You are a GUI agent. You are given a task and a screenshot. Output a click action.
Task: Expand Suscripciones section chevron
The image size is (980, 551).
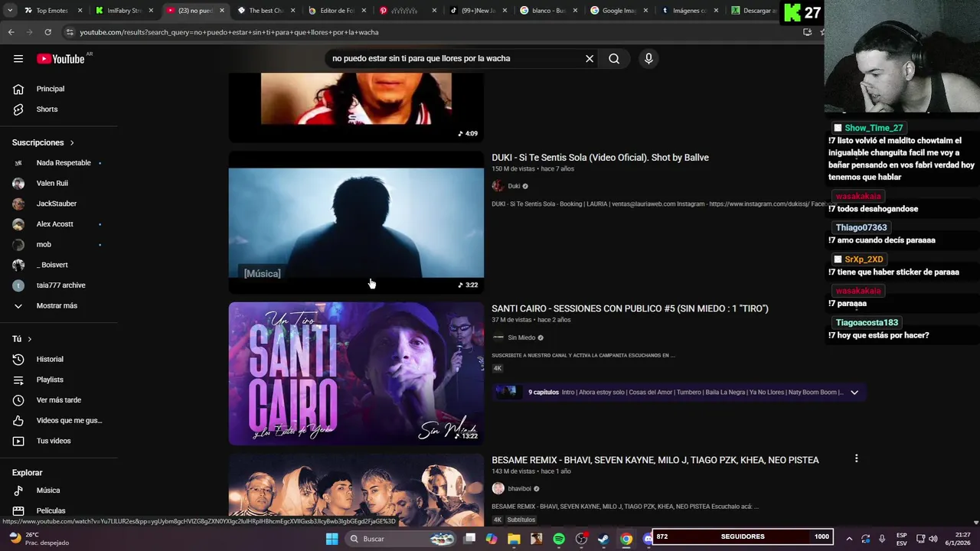pos(72,143)
